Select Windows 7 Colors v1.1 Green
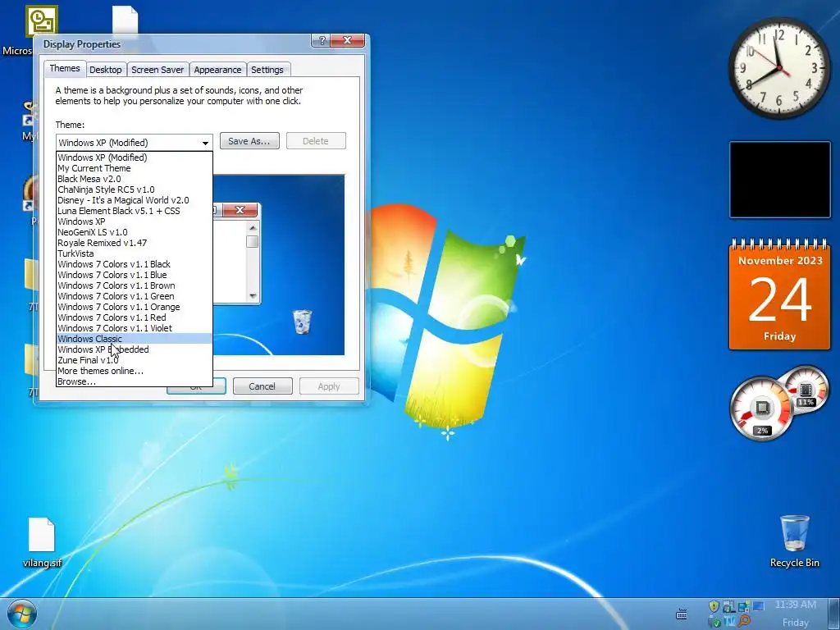The image size is (840, 630). pyautogui.click(x=135, y=296)
